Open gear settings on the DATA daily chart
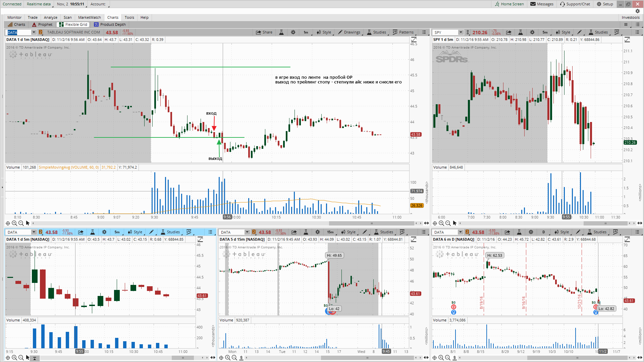Viewport: 644px width, 362px height. [x=531, y=232]
